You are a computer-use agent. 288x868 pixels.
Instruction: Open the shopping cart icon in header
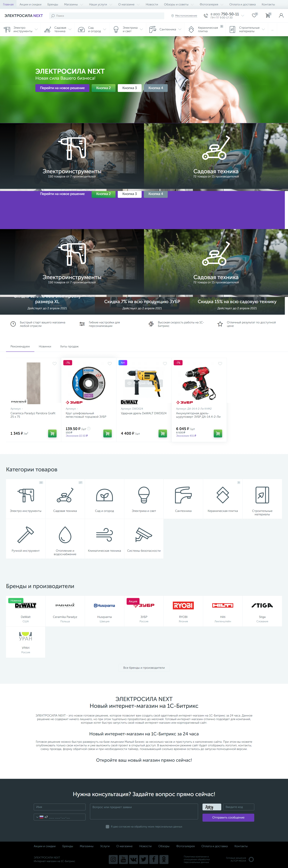pos(268,15)
